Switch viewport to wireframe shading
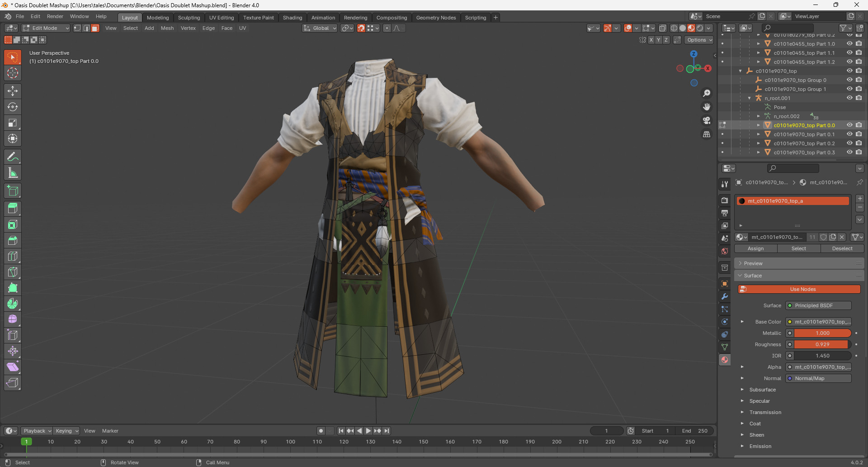The image size is (868, 467). coord(674,28)
